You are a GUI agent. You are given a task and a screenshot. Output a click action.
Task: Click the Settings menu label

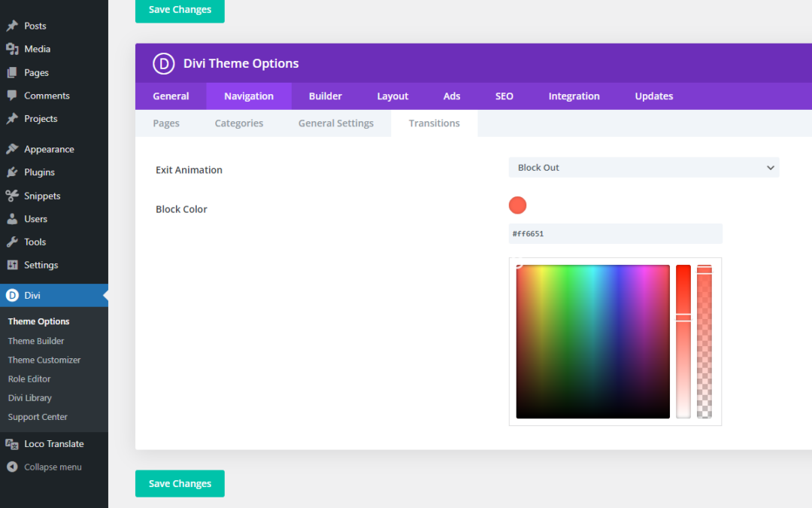[41, 265]
